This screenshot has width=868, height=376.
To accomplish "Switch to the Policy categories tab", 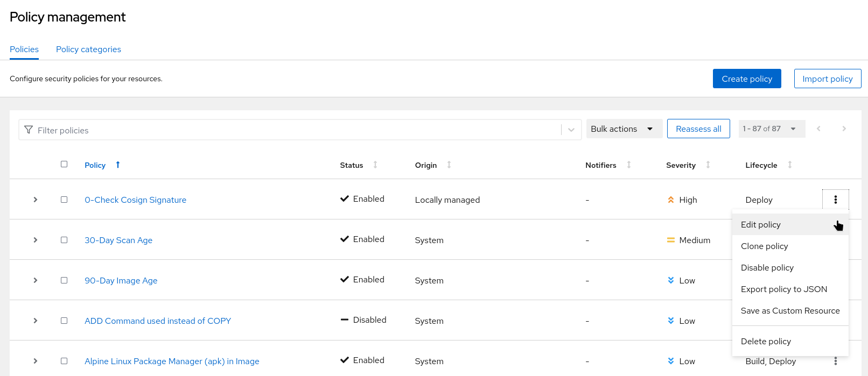I will tap(88, 49).
